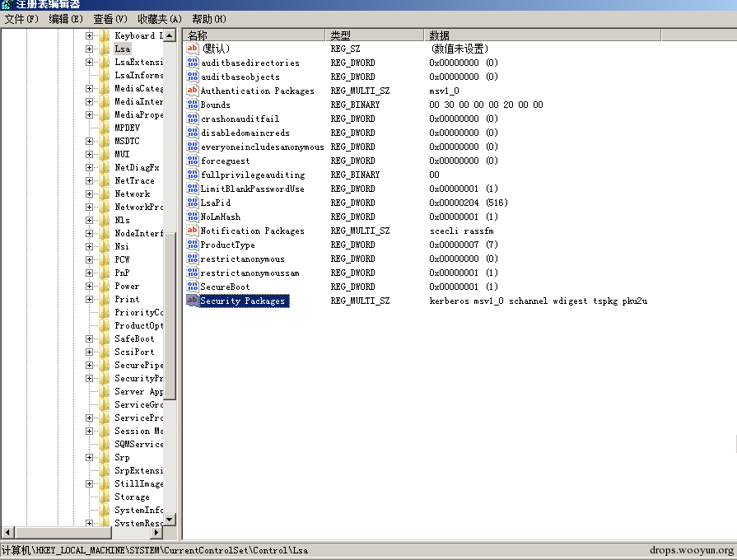Expand the Power tree node
Screen dimensions: 737x560
[x=90, y=286]
